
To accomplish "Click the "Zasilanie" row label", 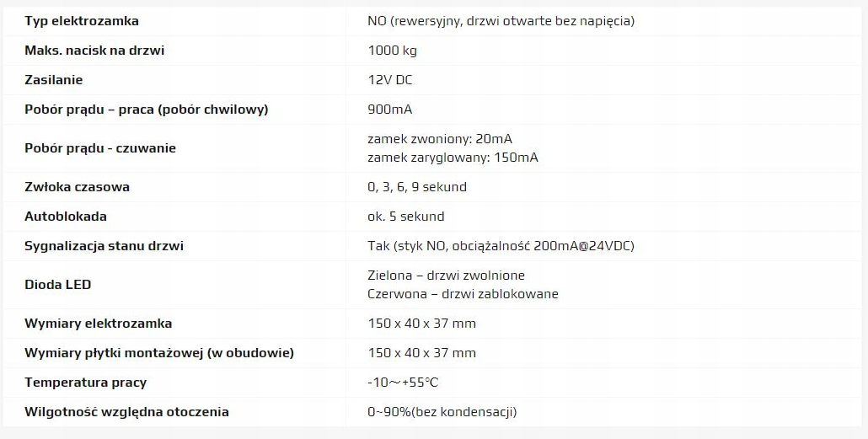I will coord(54,80).
